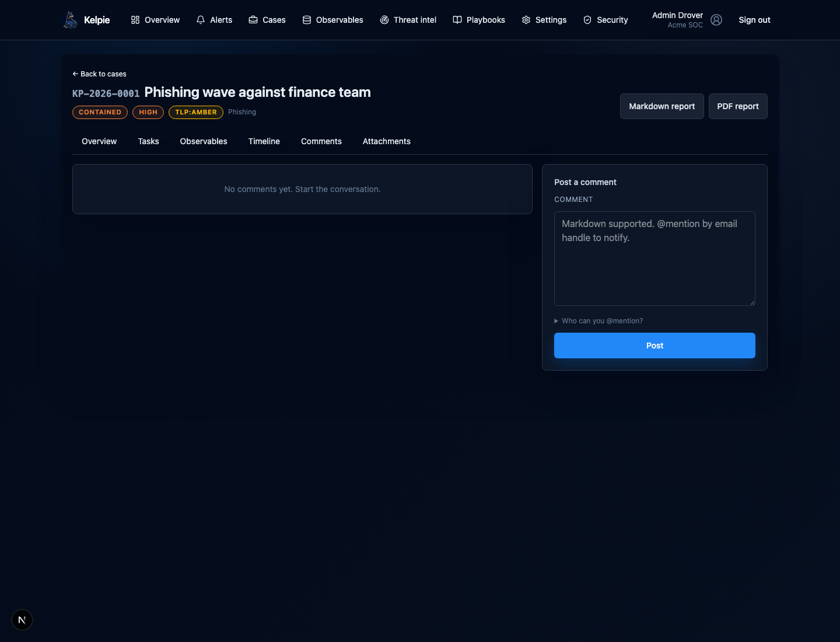Click the Threat intel radar icon
840x642 pixels.
click(x=384, y=20)
